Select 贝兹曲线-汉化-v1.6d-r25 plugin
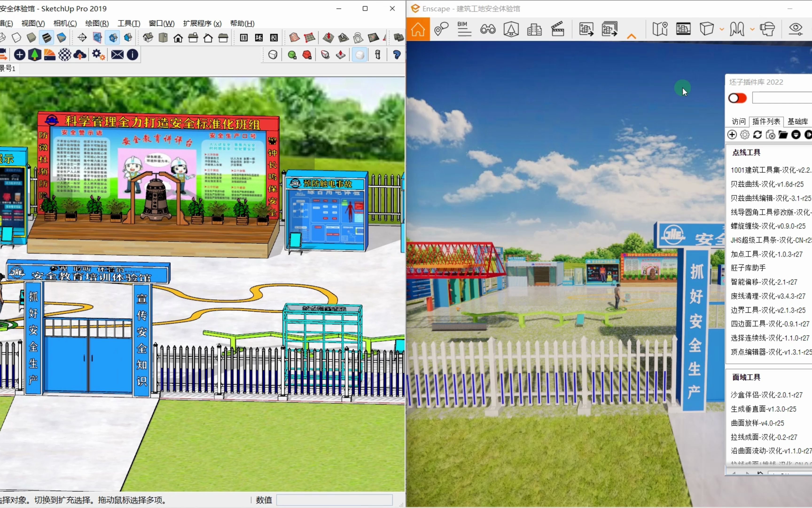This screenshot has height=508, width=812. 767,184
